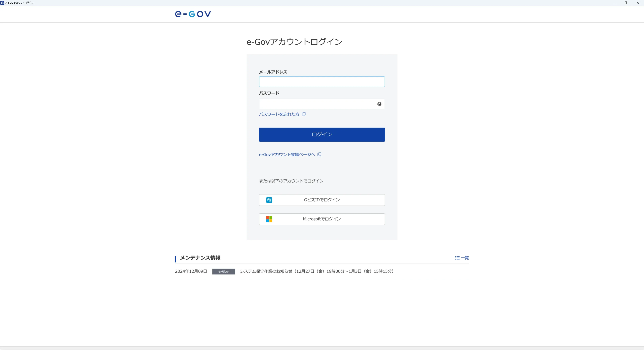Click the e-Gov category badge in maintenance row
The width and height of the screenshot is (644, 350).
pyautogui.click(x=223, y=271)
